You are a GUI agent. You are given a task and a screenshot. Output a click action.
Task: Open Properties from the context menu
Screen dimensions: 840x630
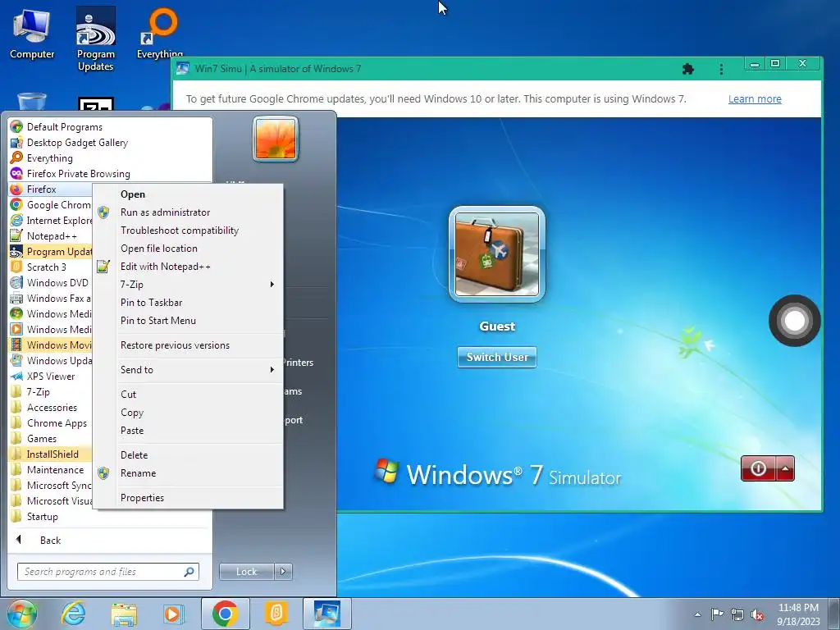click(x=189, y=498)
